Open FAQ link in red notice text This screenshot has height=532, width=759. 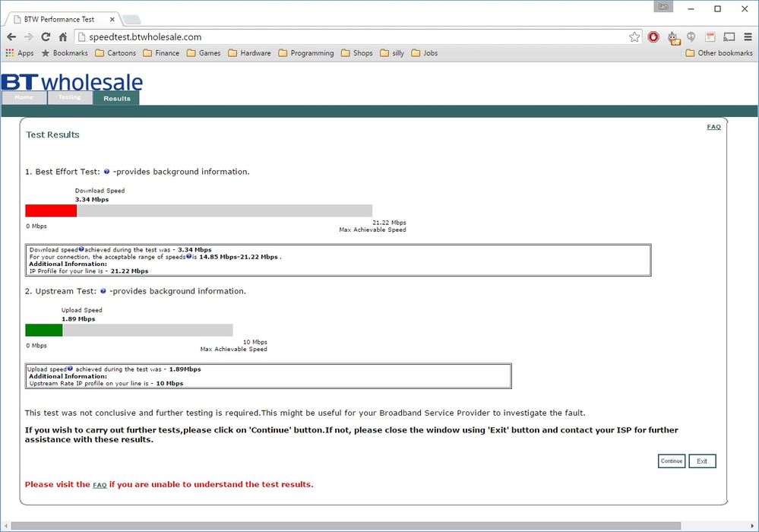[100, 485]
